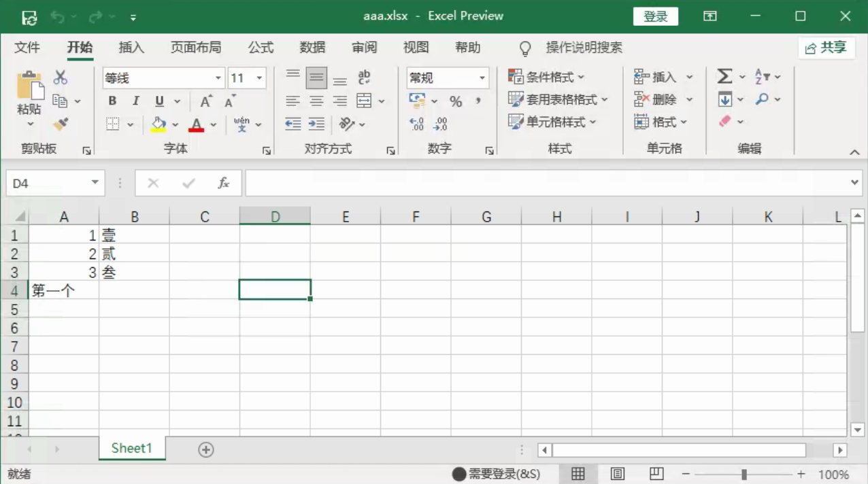
Task: Click the Format Painter brush icon
Action: pyautogui.click(x=61, y=124)
